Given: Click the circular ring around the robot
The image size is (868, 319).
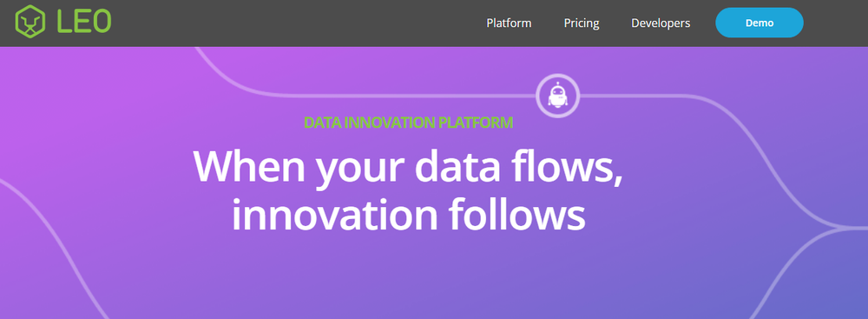Looking at the screenshot, I should click(x=557, y=96).
